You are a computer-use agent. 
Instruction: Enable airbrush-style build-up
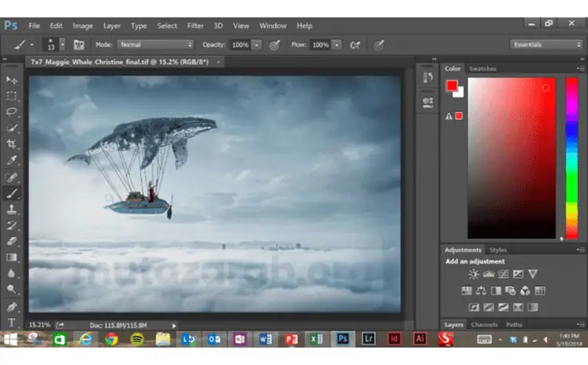[x=355, y=45]
